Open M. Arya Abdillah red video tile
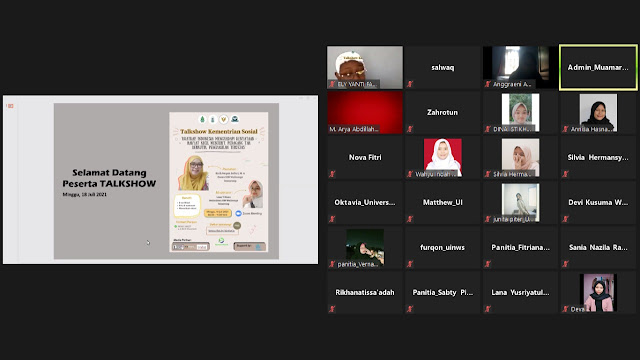This screenshot has width=640, height=360. pyautogui.click(x=365, y=112)
